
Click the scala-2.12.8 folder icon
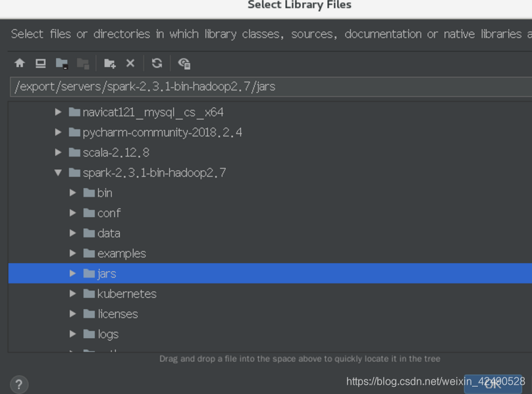[74, 152]
